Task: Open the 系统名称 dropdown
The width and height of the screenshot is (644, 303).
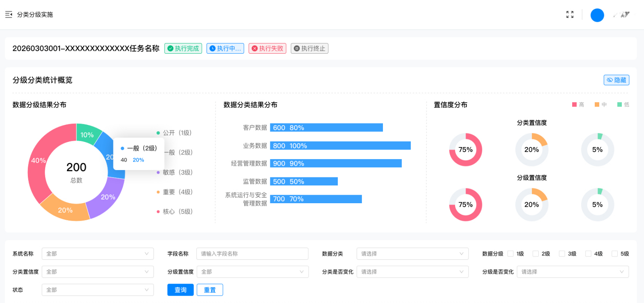Action: click(98, 254)
